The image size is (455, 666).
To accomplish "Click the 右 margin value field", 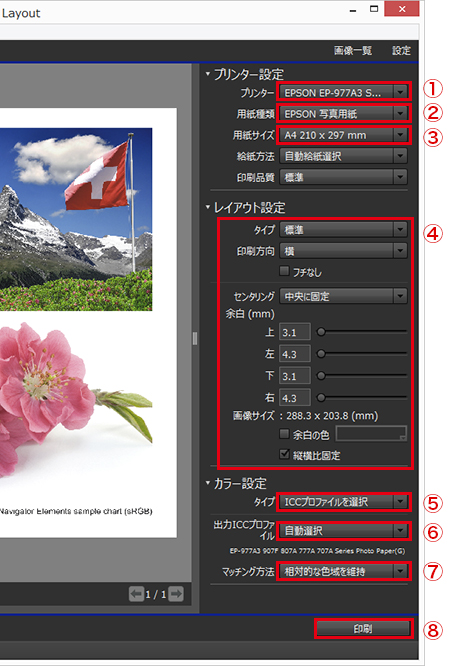I will [294, 398].
